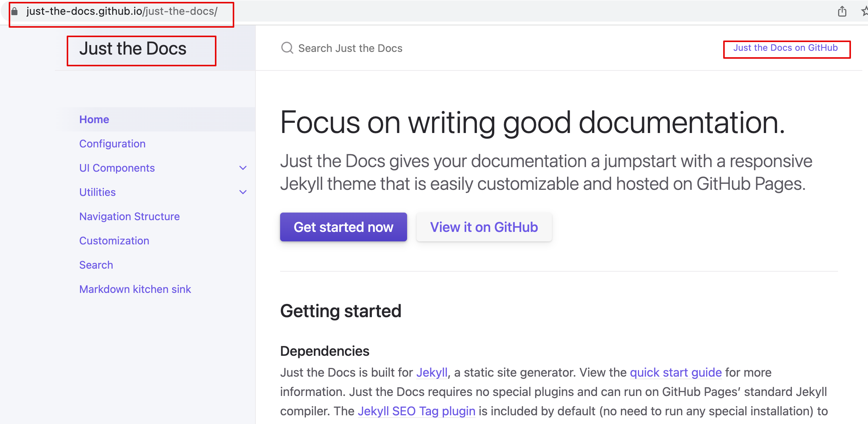This screenshot has height=424, width=868.
Task: Focus the Search Just the Docs field
Action: tap(350, 48)
